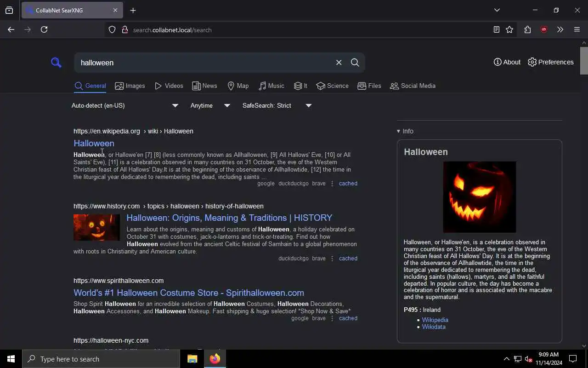This screenshot has height=368, width=588.
Task: Click the jack-o-lantern infobox image
Action: coord(479,197)
